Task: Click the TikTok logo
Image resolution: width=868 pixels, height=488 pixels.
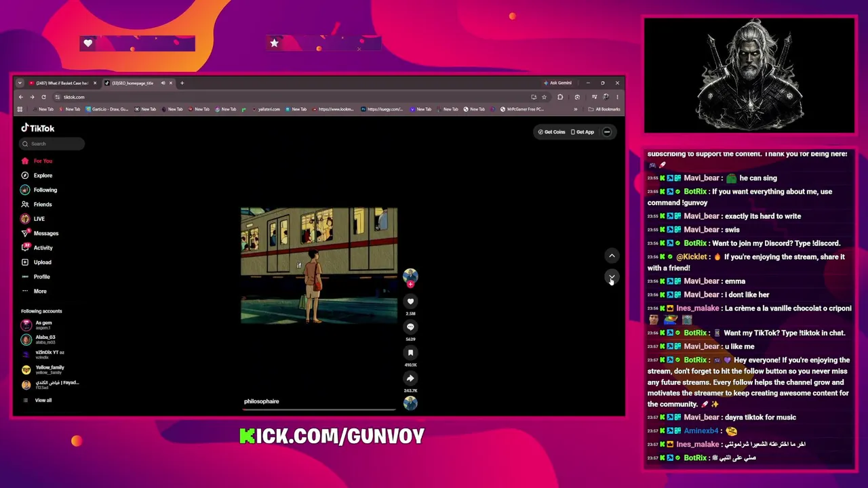Action: coord(37,128)
